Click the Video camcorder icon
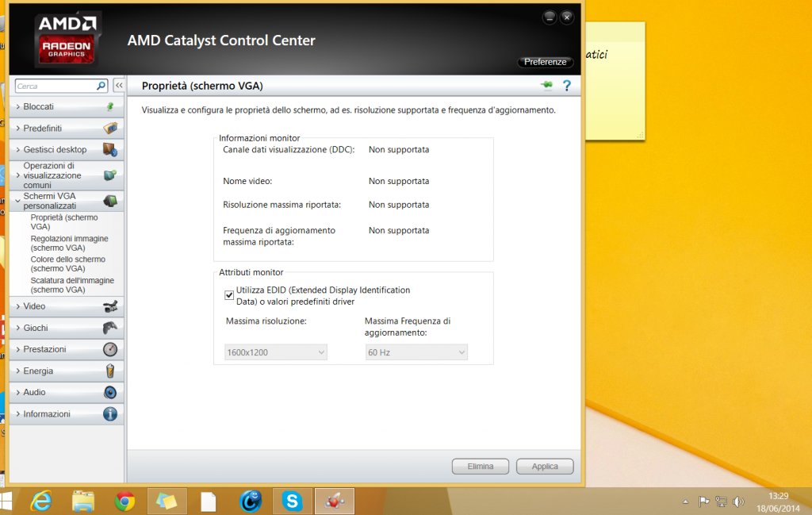 (110, 306)
